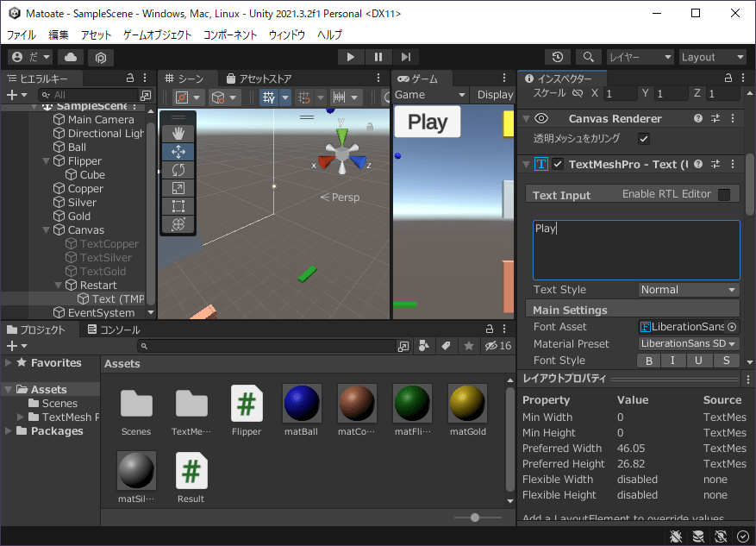This screenshot has width=756, height=546.
Task: Open the Game view mode dropdown
Action: (x=430, y=95)
